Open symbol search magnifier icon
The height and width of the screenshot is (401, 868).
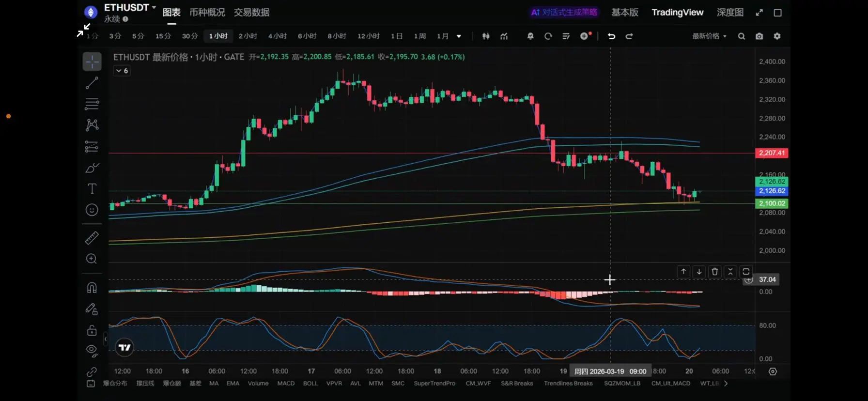742,36
